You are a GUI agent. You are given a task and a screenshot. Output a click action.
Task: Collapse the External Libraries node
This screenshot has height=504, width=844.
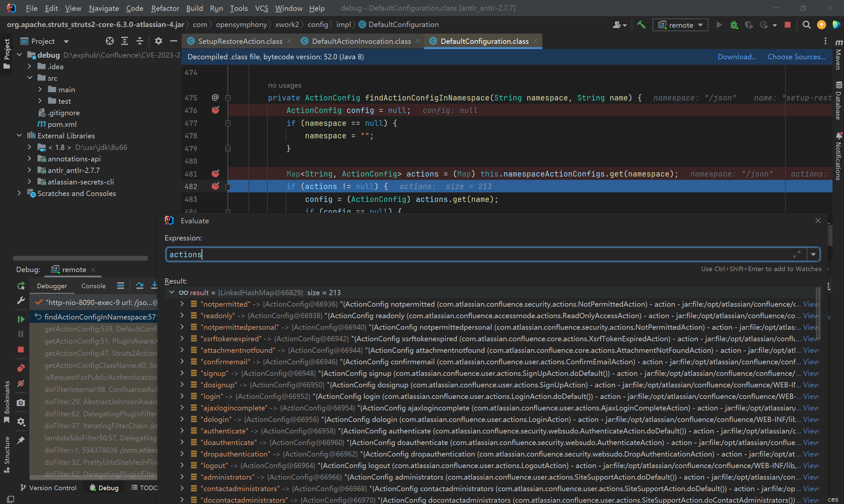tap(19, 135)
